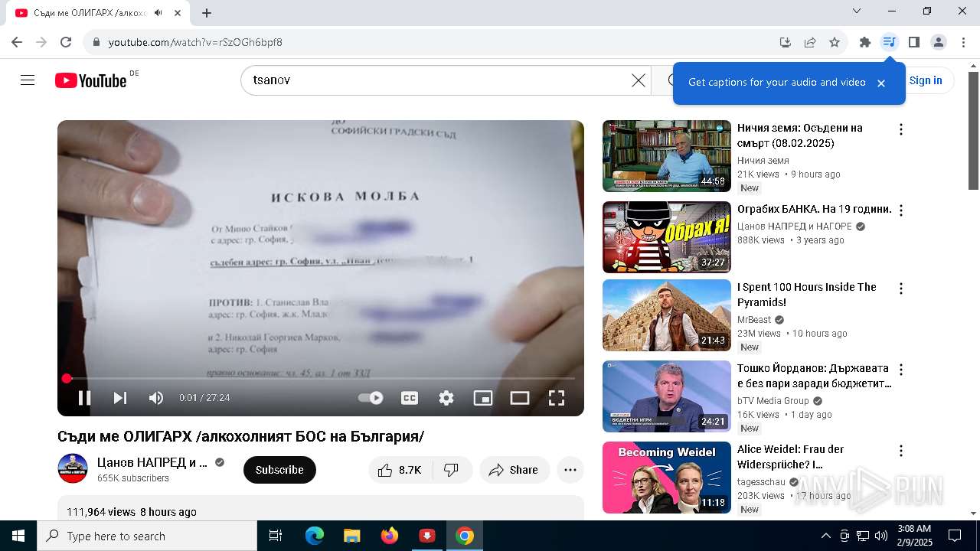Image resolution: width=980 pixels, height=551 pixels.
Task: Bookmark this tab with the star
Action: 835,42
